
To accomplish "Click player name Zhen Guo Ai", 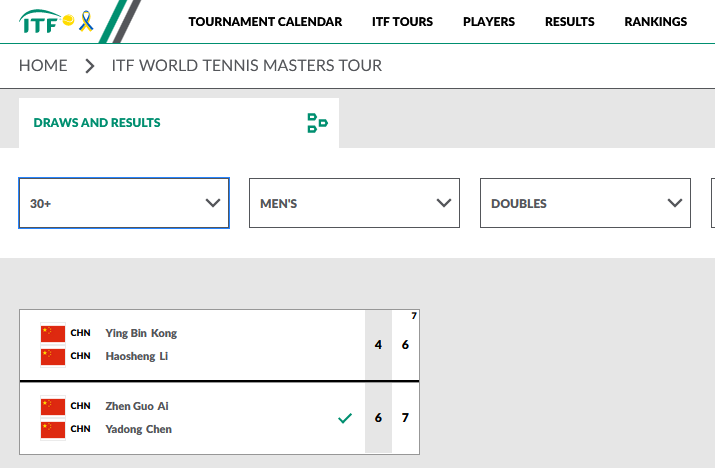I will (x=137, y=406).
